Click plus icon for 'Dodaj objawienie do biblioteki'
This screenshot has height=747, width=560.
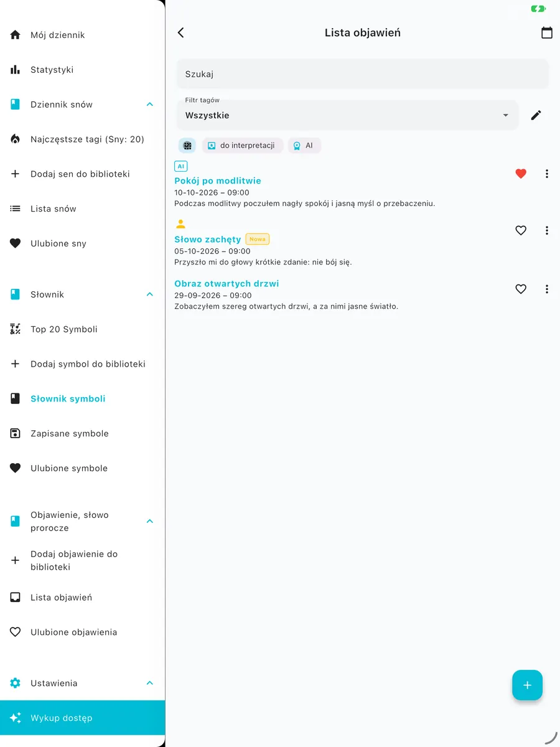(16, 561)
